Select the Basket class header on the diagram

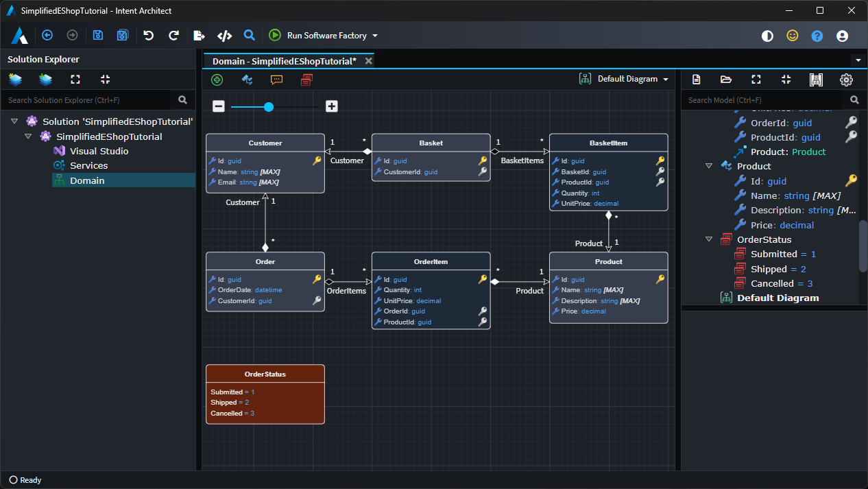pyautogui.click(x=431, y=143)
